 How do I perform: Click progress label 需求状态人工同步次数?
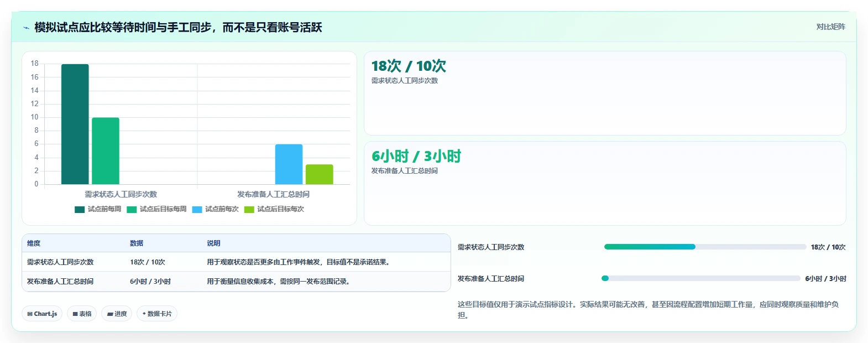pyautogui.click(x=491, y=247)
